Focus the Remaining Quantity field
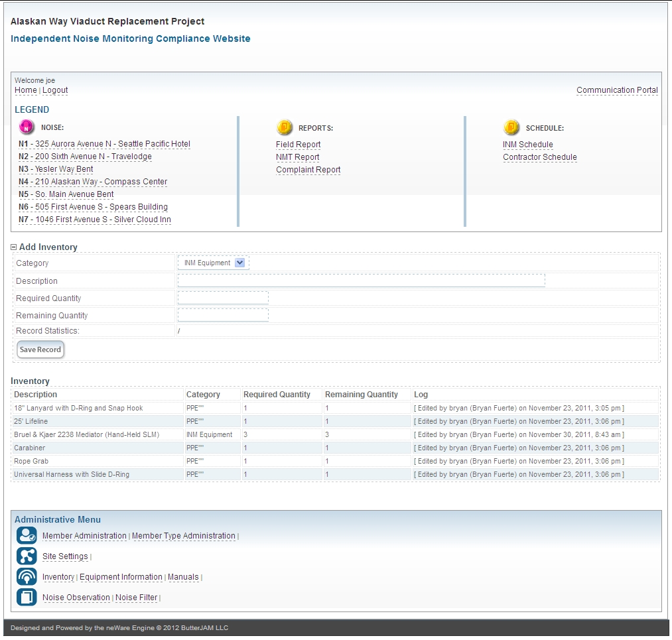The height and width of the screenshot is (640, 672). tap(223, 315)
